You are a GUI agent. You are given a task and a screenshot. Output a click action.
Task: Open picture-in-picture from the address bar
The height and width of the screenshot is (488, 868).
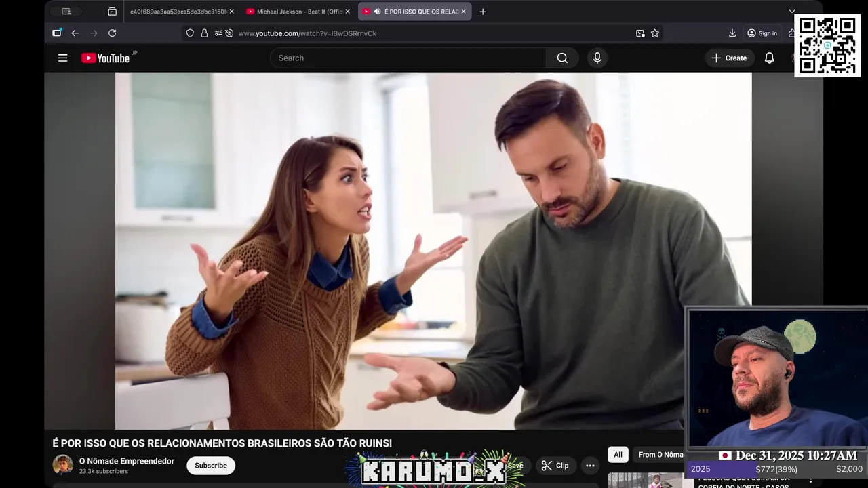pyautogui.click(x=640, y=33)
